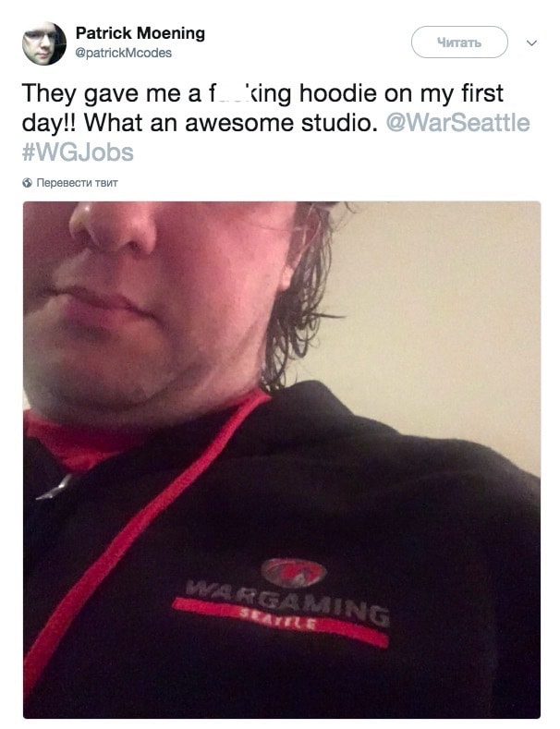This screenshot has width=560, height=729.
Task: Click the oval emblem above Wargaming text
Action: [x=294, y=573]
